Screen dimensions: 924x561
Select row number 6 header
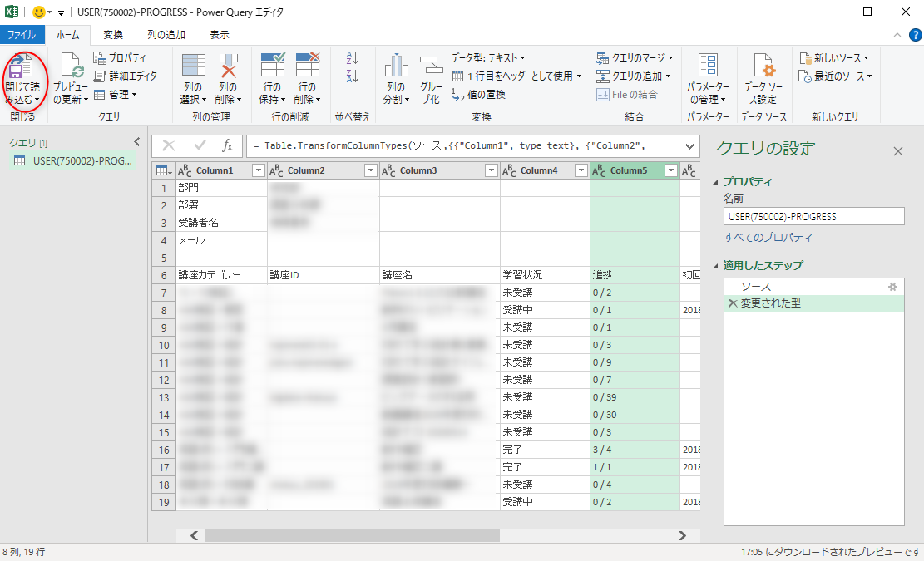point(164,275)
